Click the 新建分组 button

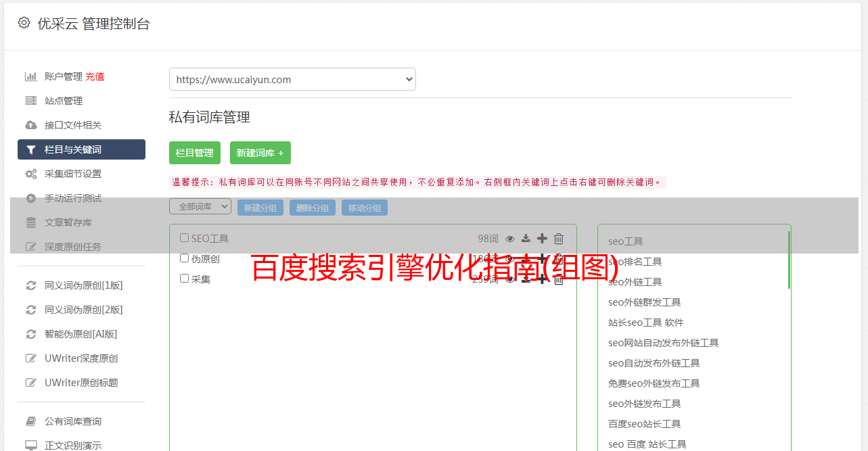click(x=260, y=208)
